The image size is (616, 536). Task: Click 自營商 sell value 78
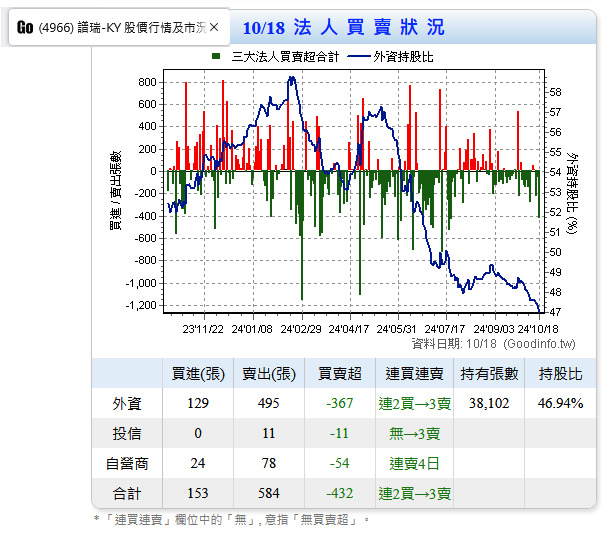[x=269, y=463]
